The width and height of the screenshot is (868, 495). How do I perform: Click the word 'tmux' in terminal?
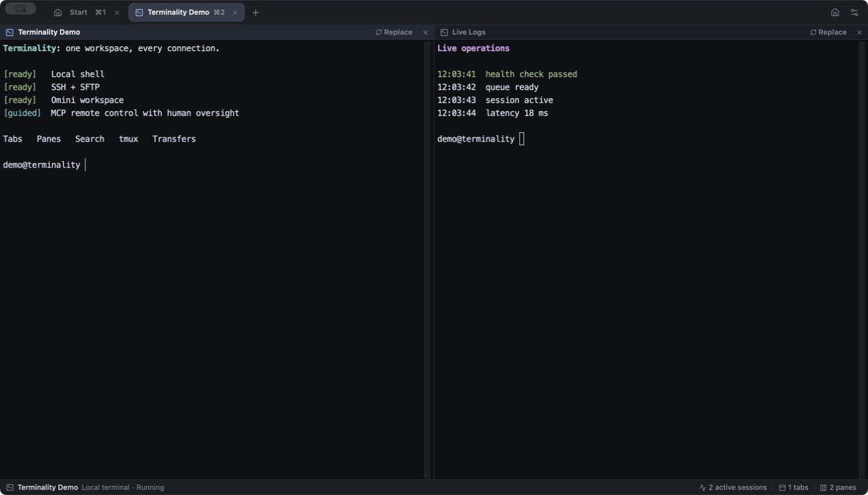128,139
